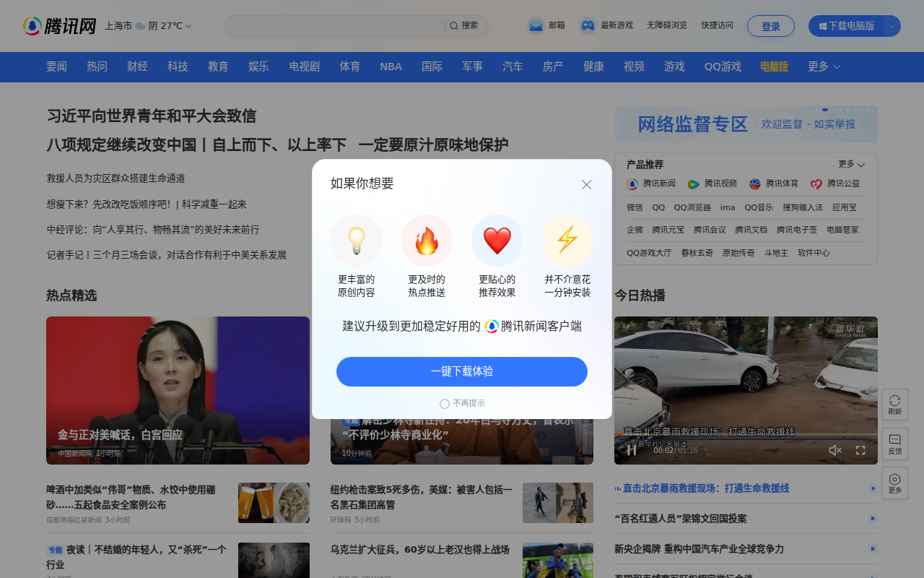Expand the 更多 navigation menu
Image resolution: width=924 pixels, height=578 pixels.
pyautogui.click(x=824, y=66)
